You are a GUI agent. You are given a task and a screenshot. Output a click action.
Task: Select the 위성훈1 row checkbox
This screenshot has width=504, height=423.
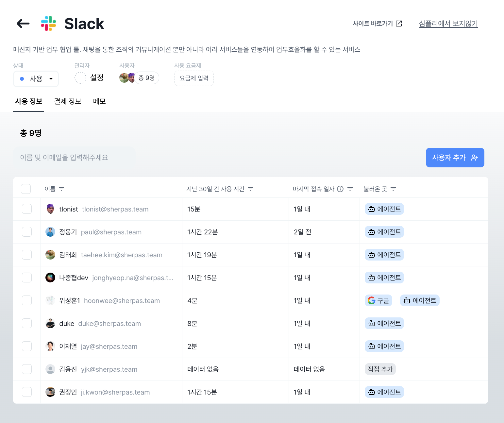point(27,300)
